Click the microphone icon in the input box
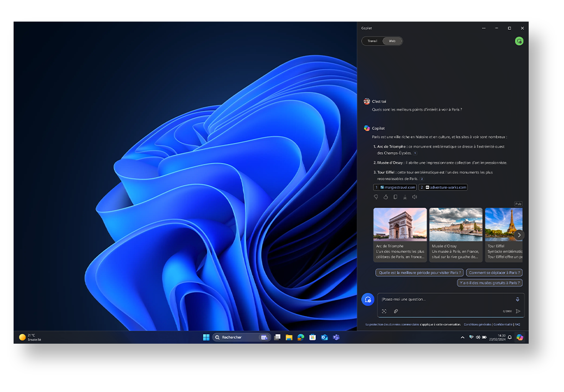The height and width of the screenshot is (392, 564). point(518,299)
